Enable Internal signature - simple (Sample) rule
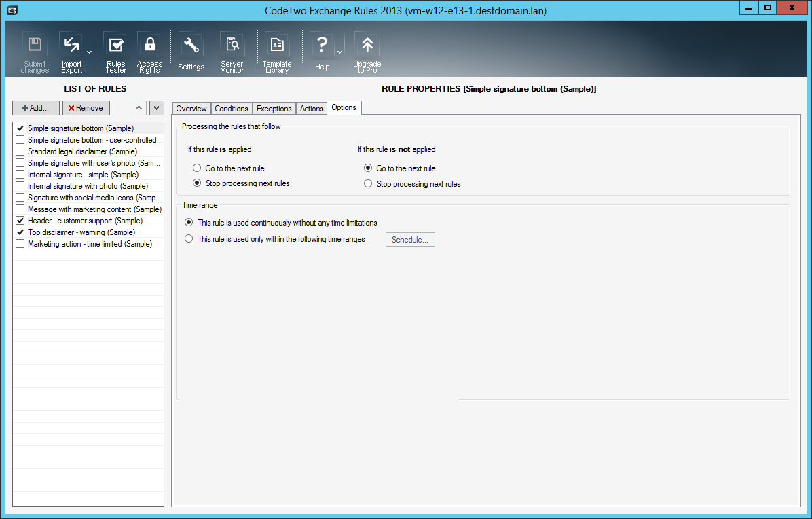Image resolution: width=812 pixels, height=519 pixels. click(20, 174)
